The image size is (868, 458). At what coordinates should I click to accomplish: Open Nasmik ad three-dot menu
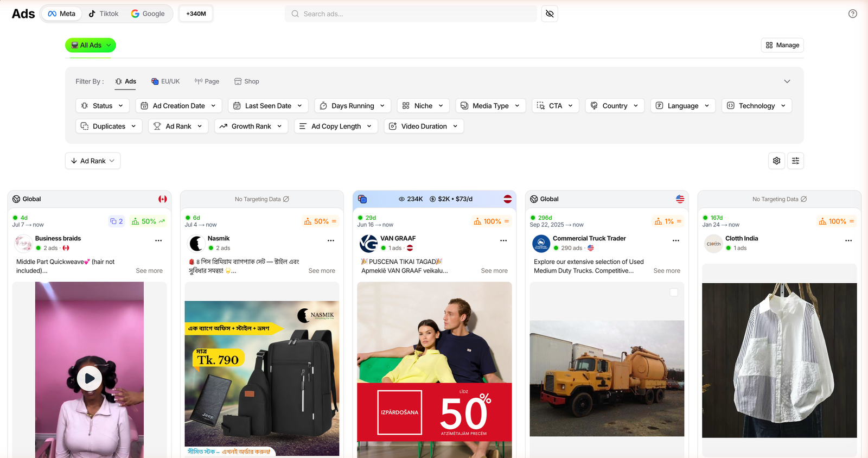331,240
